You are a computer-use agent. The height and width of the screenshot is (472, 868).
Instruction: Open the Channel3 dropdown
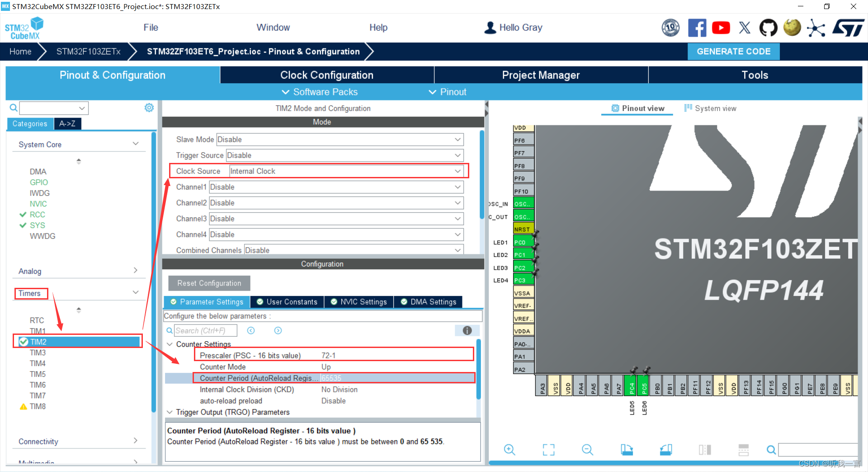[x=336, y=219]
